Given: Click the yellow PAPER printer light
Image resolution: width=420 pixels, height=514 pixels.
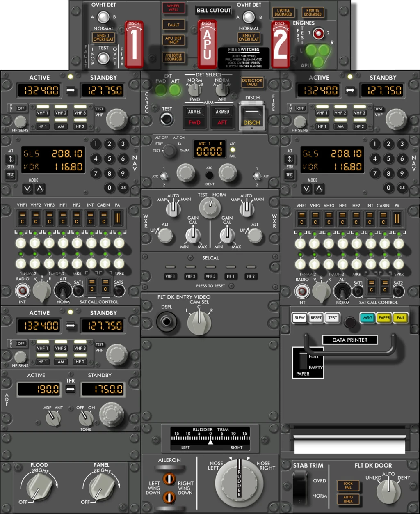Looking at the screenshot, I should (384, 318).
